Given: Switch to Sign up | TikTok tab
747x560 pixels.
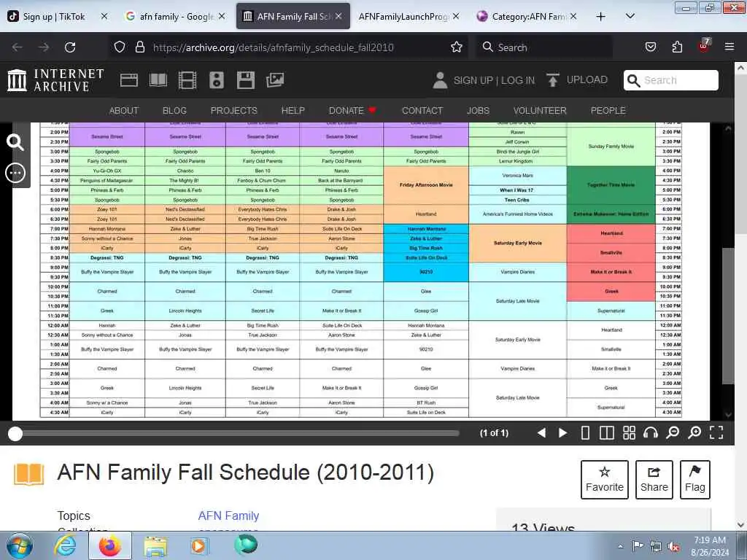Looking at the screenshot, I should point(54,17).
